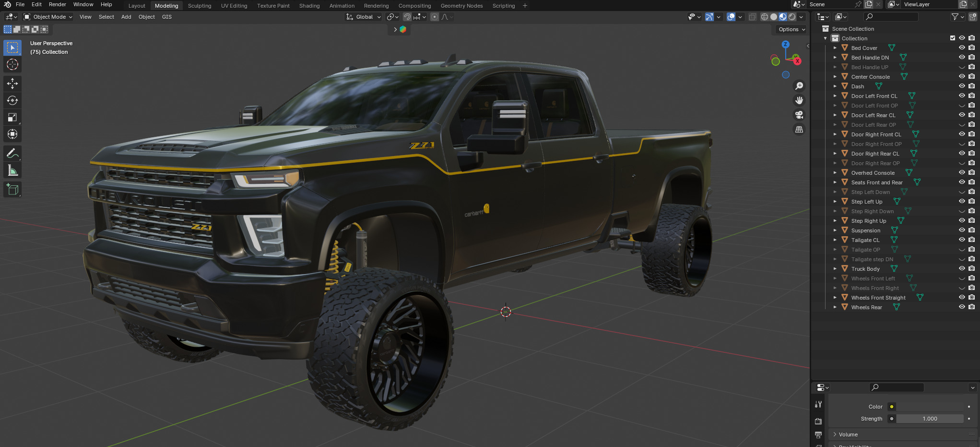
Task: Switch to the UV Editing workspace tab
Action: click(x=234, y=6)
